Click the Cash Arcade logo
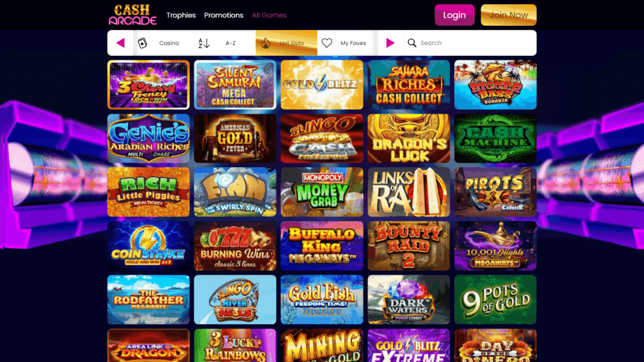This screenshot has width=644, height=362. coord(133,15)
